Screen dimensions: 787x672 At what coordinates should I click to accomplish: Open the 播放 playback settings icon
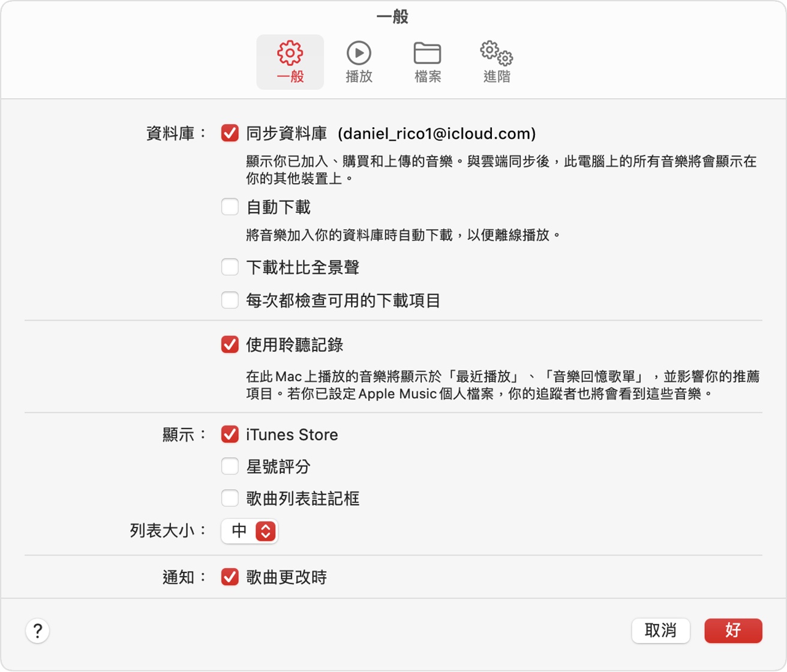tap(359, 53)
